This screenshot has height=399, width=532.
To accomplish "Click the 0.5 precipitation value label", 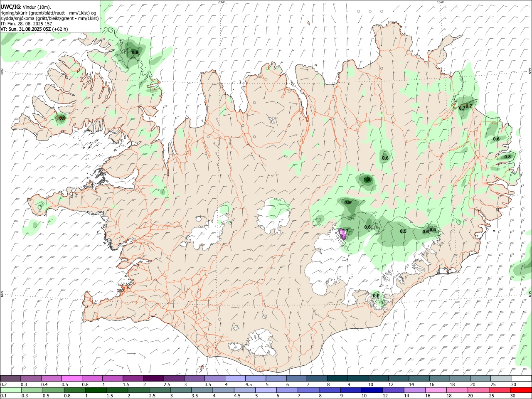I will (403, 231).
